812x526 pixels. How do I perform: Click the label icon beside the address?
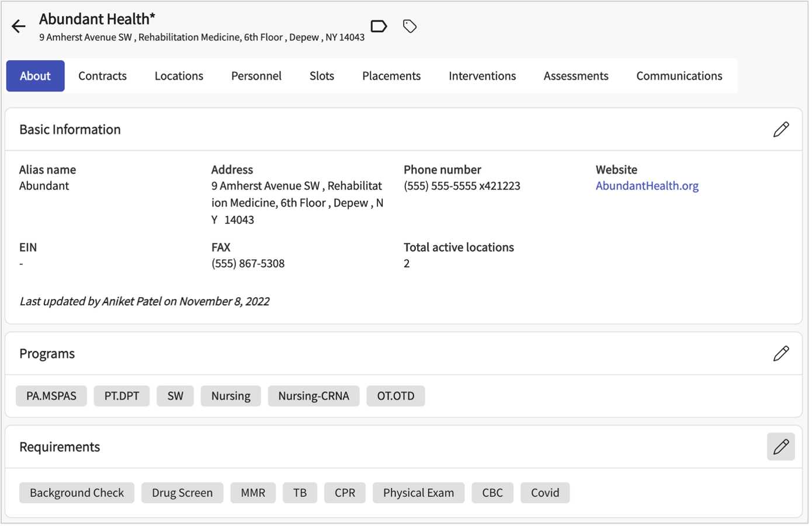click(x=379, y=26)
